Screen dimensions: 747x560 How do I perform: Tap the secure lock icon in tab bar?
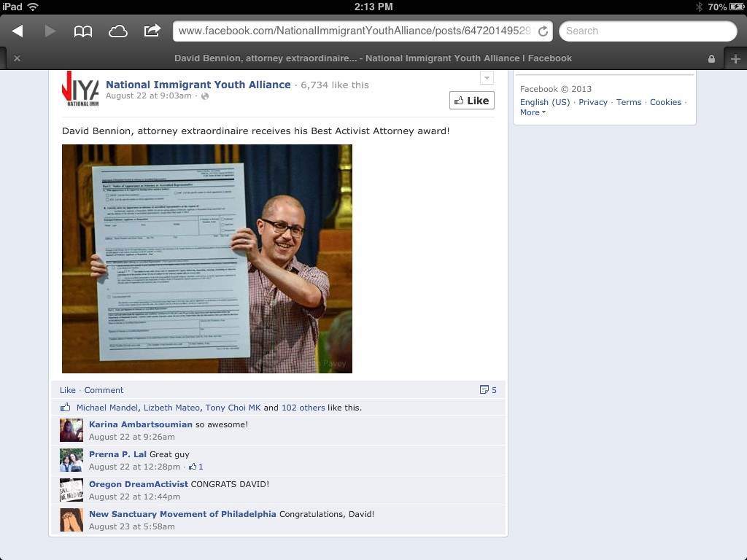tap(711, 58)
